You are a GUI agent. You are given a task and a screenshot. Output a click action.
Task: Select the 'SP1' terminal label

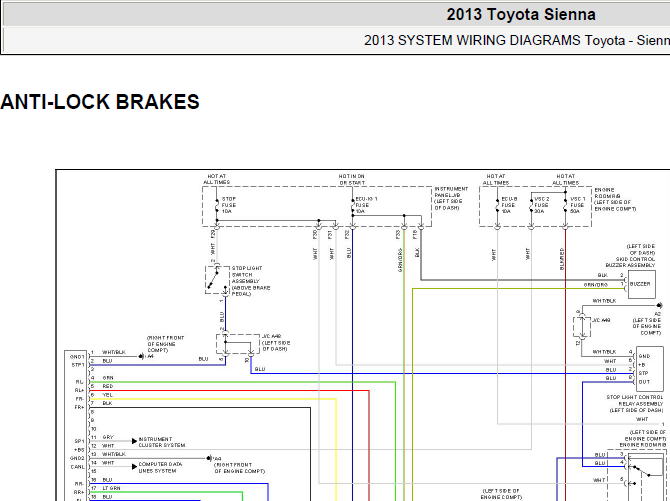[79, 441]
